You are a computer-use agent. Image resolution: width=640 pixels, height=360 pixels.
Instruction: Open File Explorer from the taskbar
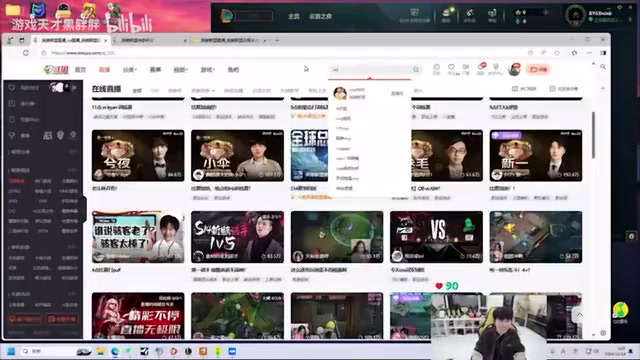(x=100, y=351)
